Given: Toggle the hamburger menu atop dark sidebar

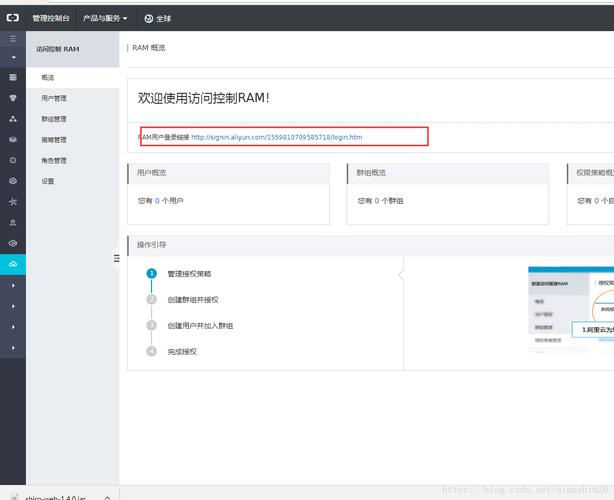Looking at the screenshot, I should point(13,39).
